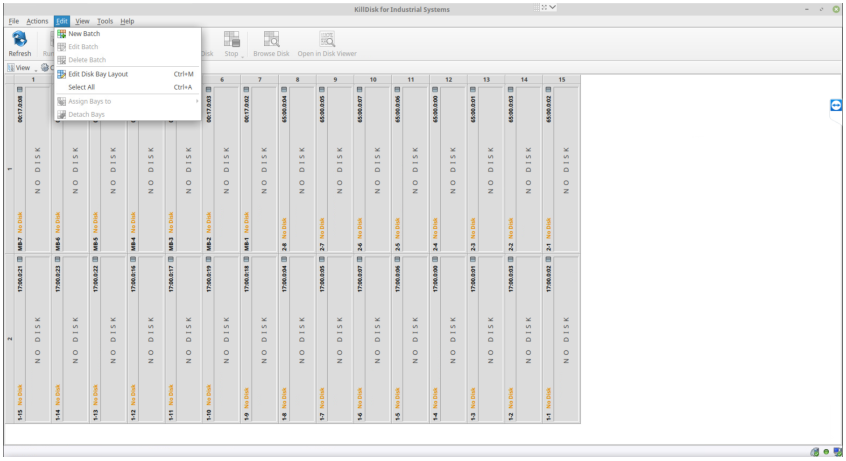This screenshot has width=846, height=461.
Task: Click orange No Disk label of bay 1-10
Action: [209, 395]
